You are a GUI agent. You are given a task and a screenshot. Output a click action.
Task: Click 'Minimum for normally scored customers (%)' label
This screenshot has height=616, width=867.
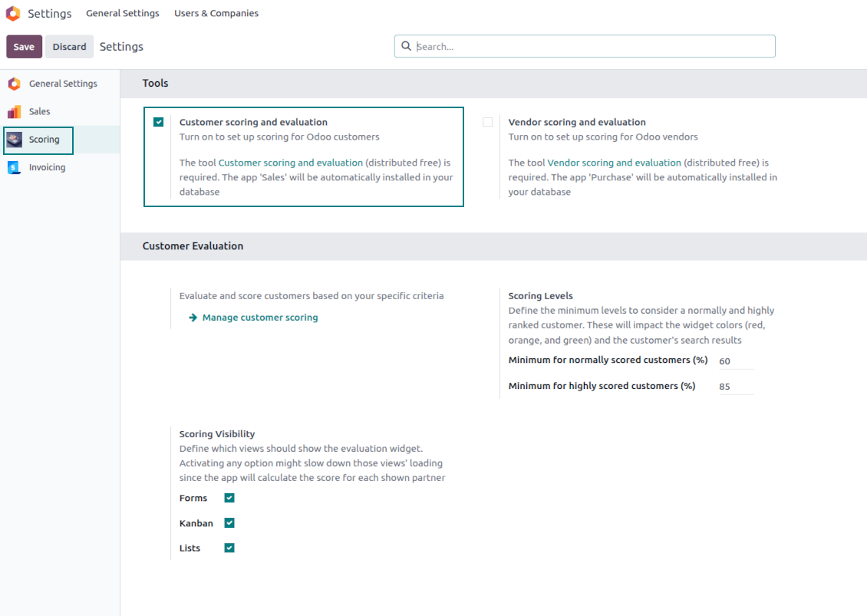tap(608, 360)
